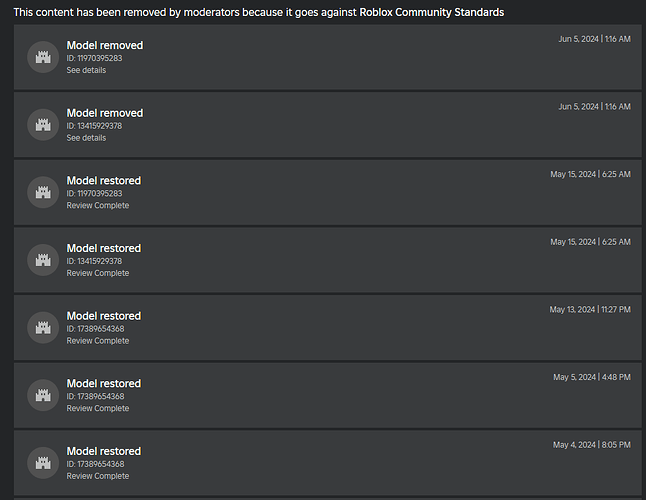Click 'Review Complete' under restored ID 13415929378
Screen dimensions: 646x500
click(x=98, y=273)
